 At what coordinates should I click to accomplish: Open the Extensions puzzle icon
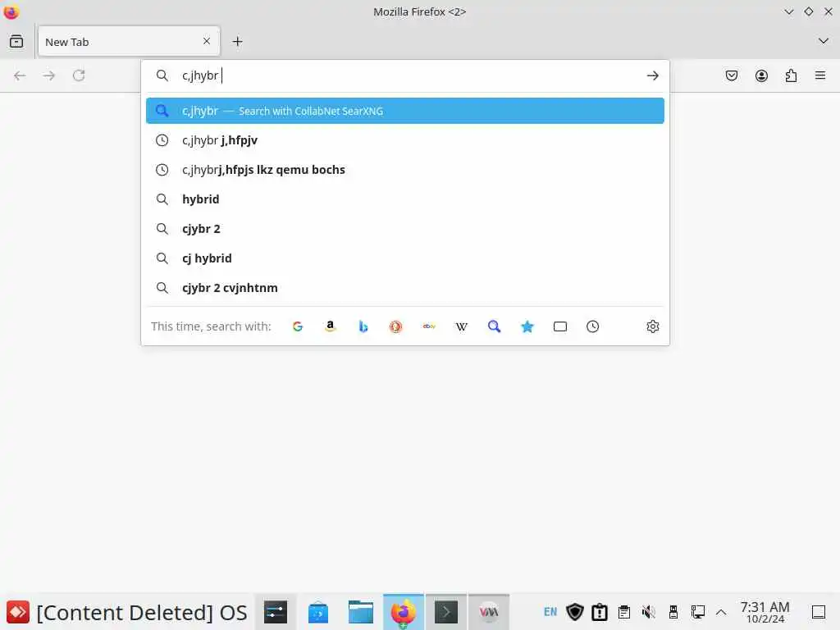coord(791,75)
